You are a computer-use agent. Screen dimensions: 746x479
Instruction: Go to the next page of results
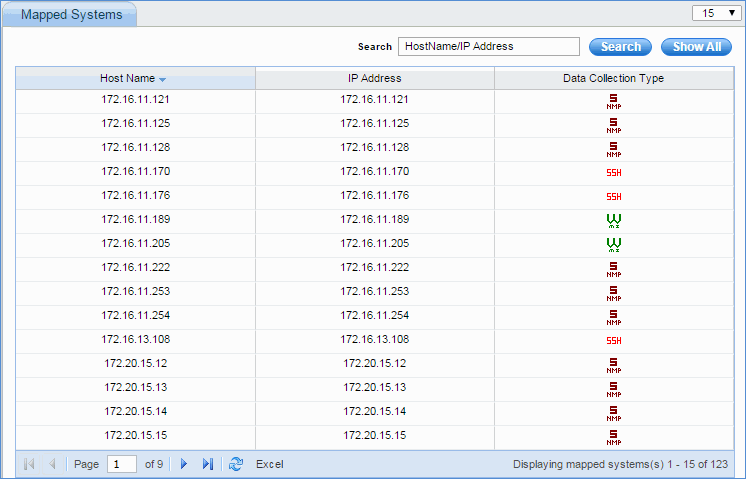click(x=183, y=464)
